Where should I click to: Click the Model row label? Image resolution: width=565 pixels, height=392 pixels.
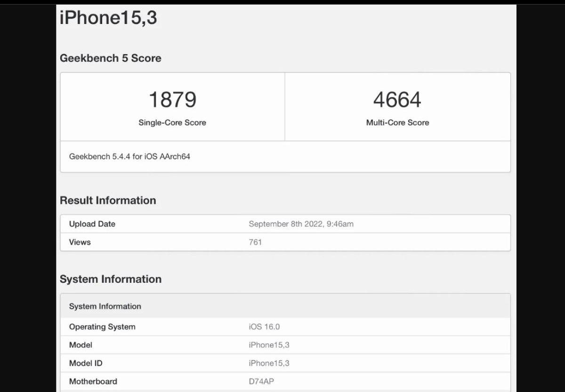[x=81, y=345]
